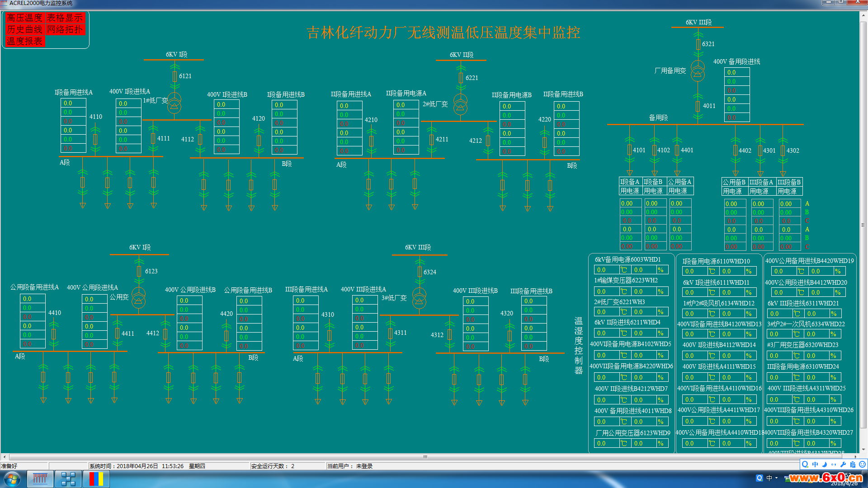The height and width of the screenshot is (488, 868).
Task: Click the 1#低厂变 transformer symbol
Action: [x=175, y=103]
